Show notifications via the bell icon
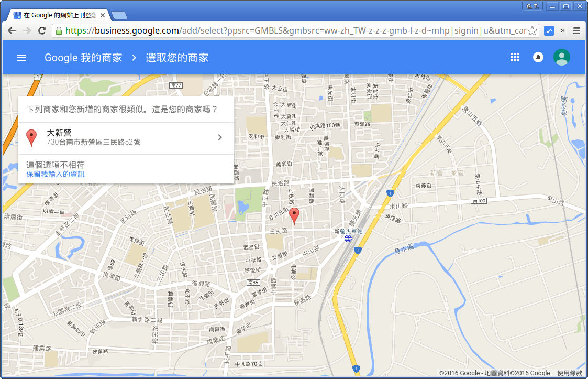The width and height of the screenshot is (588, 379). pos(538,57)
